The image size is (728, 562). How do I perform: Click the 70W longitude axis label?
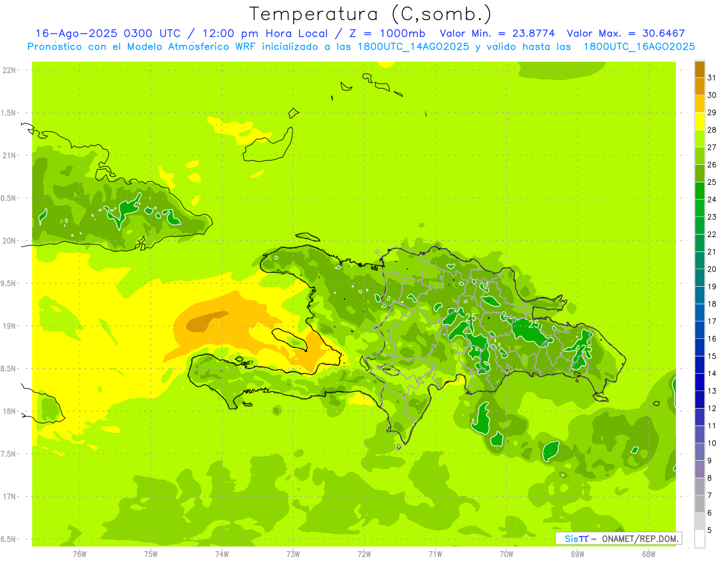pos(507,554)
